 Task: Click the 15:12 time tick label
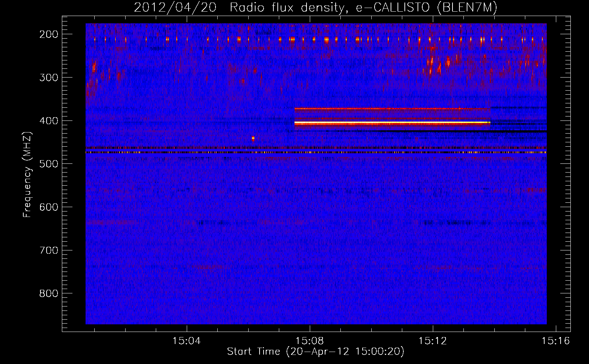[x=433, y=341]
